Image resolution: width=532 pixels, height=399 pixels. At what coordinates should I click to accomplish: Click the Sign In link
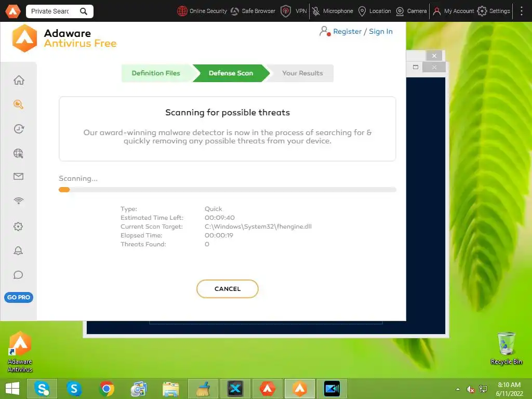click(381, 31)
